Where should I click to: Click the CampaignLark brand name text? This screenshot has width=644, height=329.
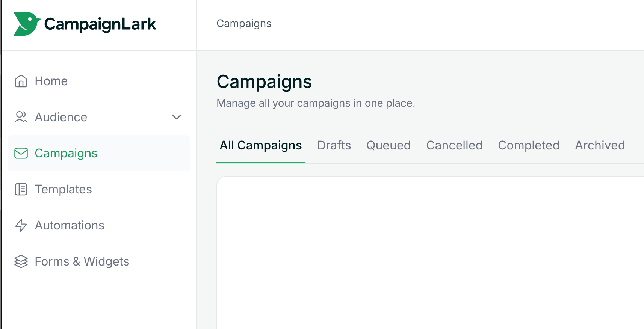coord(100,24)
